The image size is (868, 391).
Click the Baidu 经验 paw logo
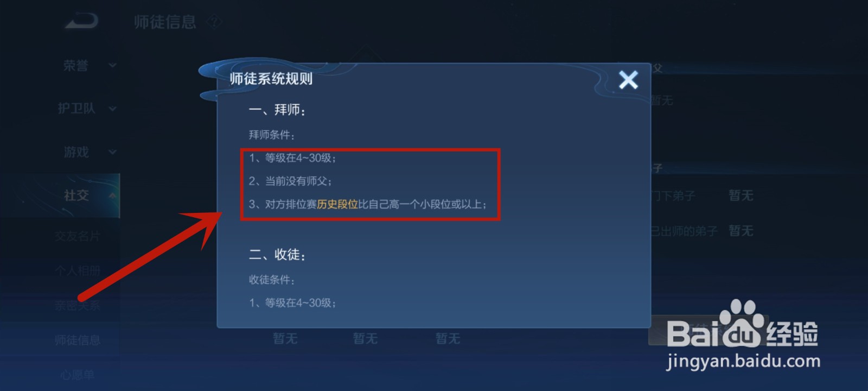pos(742,324)
